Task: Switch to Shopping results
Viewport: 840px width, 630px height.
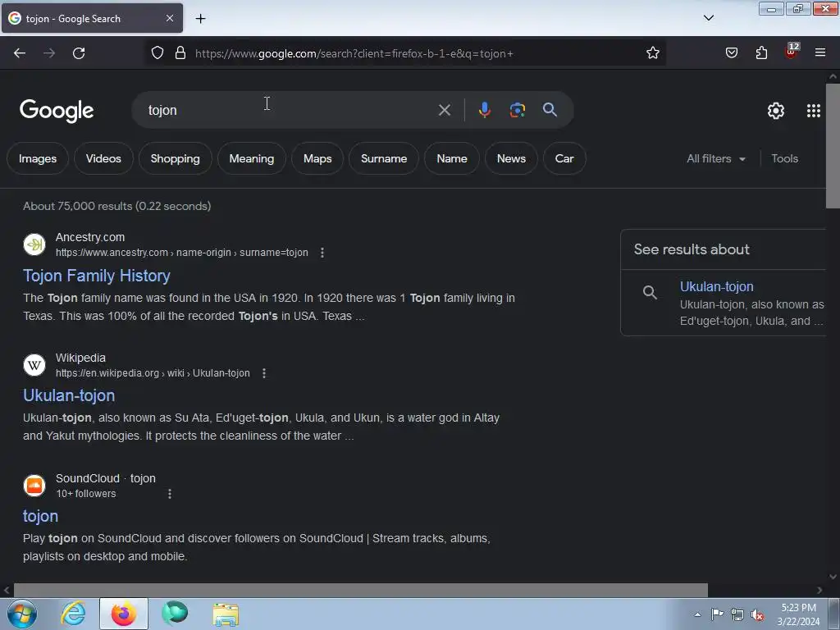Action: (176, 158)
